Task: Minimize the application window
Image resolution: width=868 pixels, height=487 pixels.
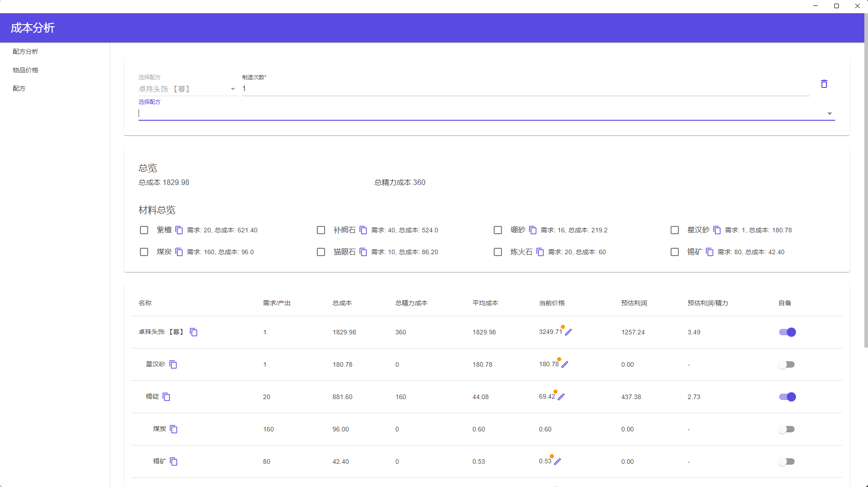Action: [816, 6]
